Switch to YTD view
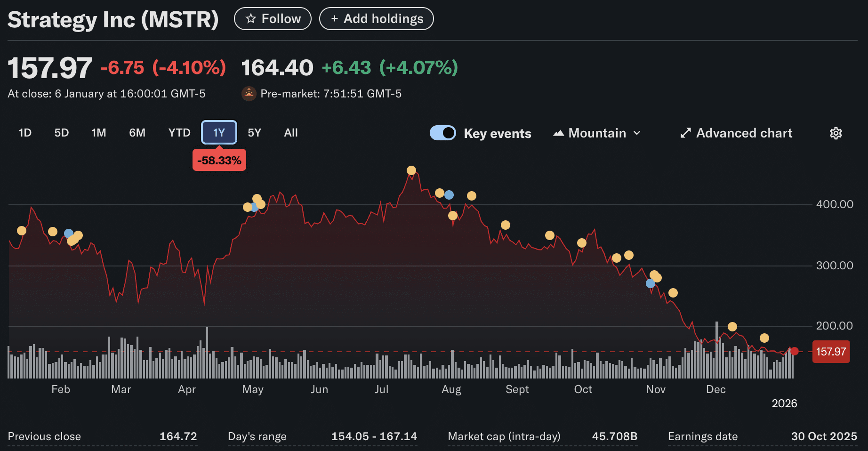Viewport: 868px width, 451px height. [179, 133]
